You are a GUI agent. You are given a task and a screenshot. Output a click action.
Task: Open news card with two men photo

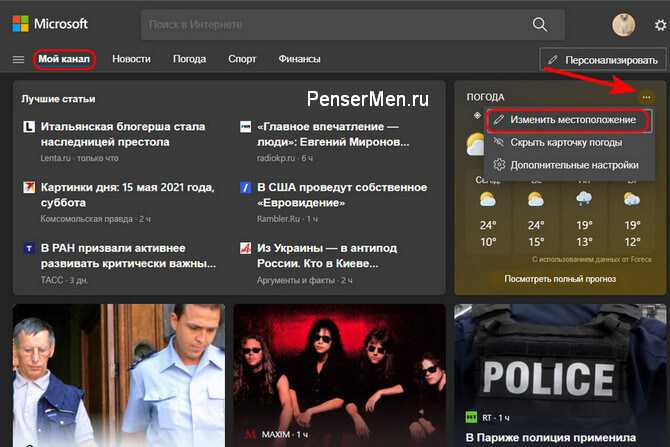click(x=119, y=376)
